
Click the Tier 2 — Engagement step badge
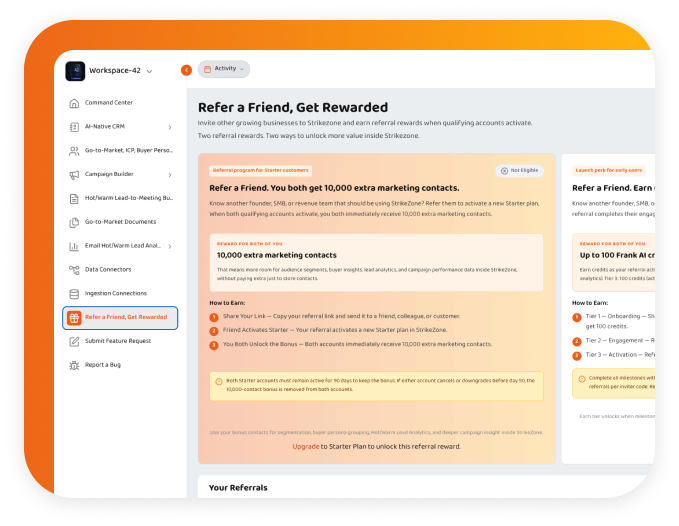pos(577,342)
